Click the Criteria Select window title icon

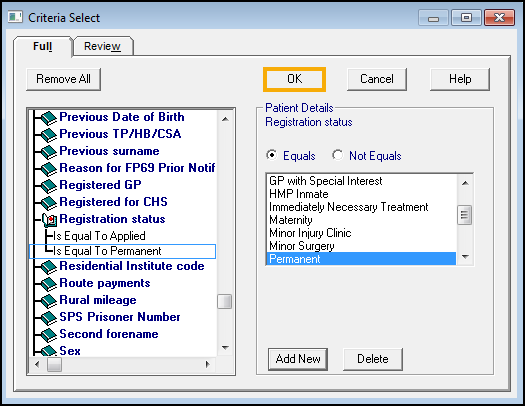(15, 17)
